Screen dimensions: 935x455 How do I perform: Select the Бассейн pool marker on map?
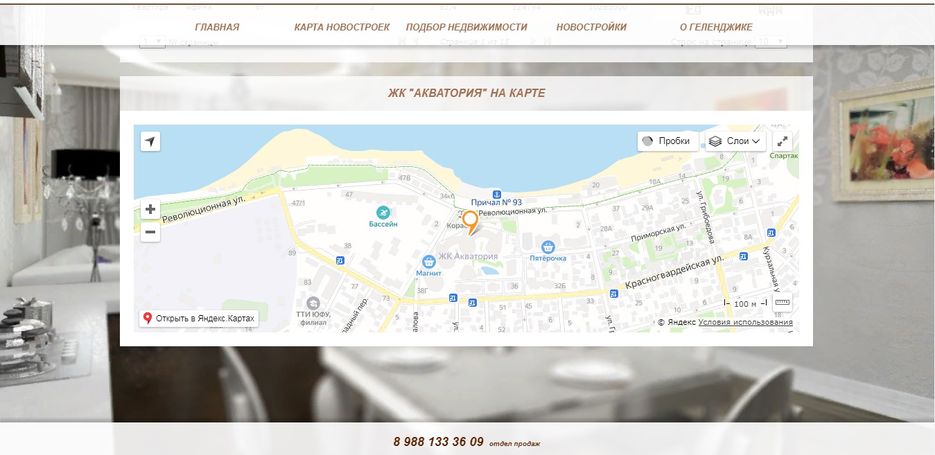[383, 212]
